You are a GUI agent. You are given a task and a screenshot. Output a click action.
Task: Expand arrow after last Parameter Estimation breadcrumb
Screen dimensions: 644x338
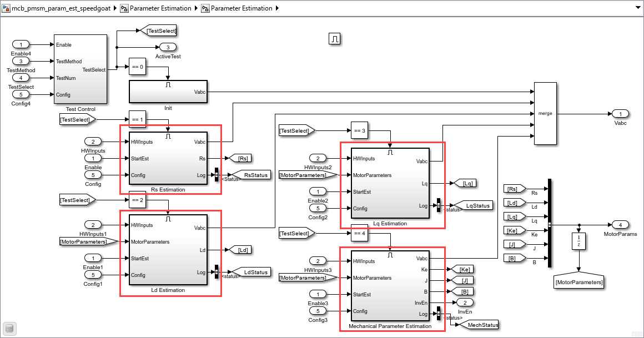point(277,8)
